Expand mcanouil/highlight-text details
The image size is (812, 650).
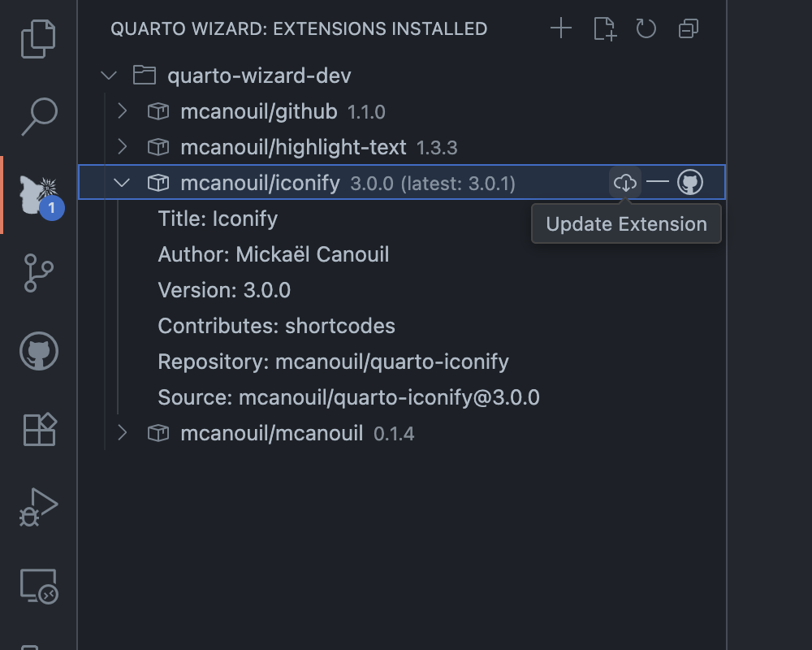coord(122,147)
